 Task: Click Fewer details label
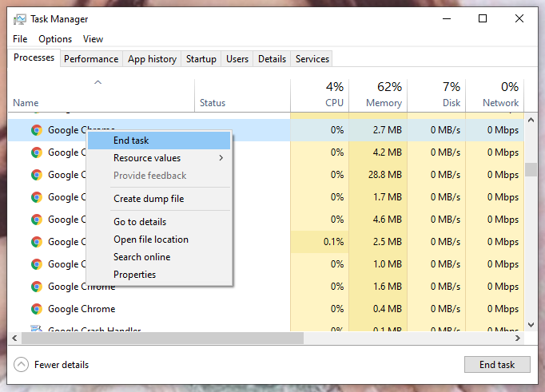click(x=62, y=365)
